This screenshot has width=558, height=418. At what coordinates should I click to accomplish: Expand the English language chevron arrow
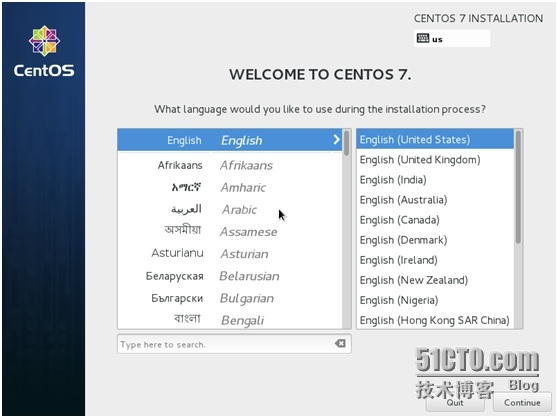coord(336,139)
